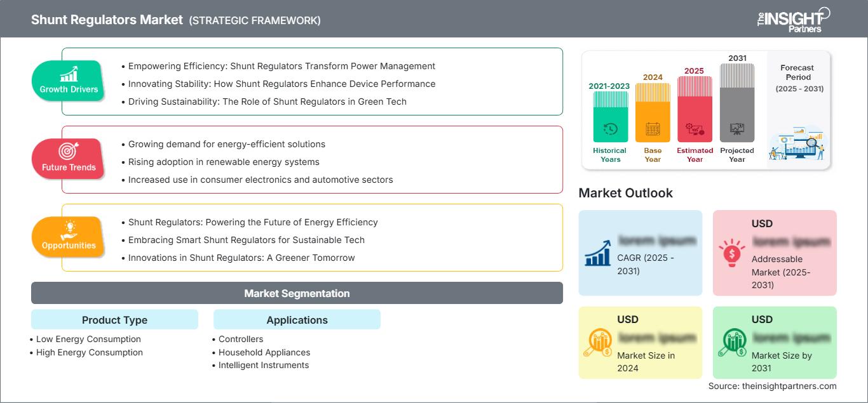Click 'Growing demand for energy-efficient solutions'
868x403 pixels.
point(226,144)
